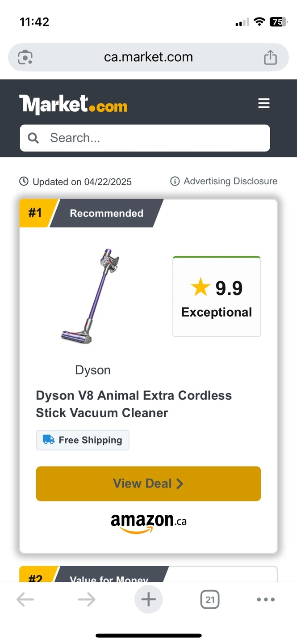This screenshot has width=297, height=644.
Task: Tap the Google Lens camera icon
Action: pyautogui.click(x=25, y=58)
